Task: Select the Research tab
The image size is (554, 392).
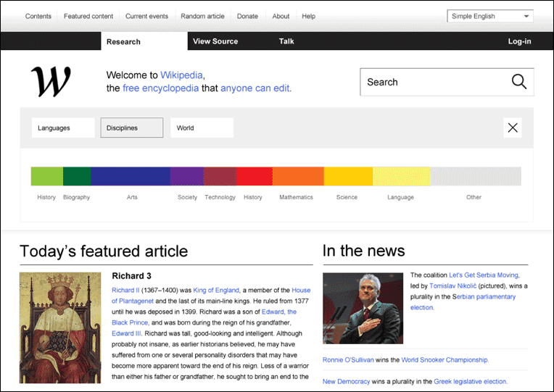Action: click(144, 41)
